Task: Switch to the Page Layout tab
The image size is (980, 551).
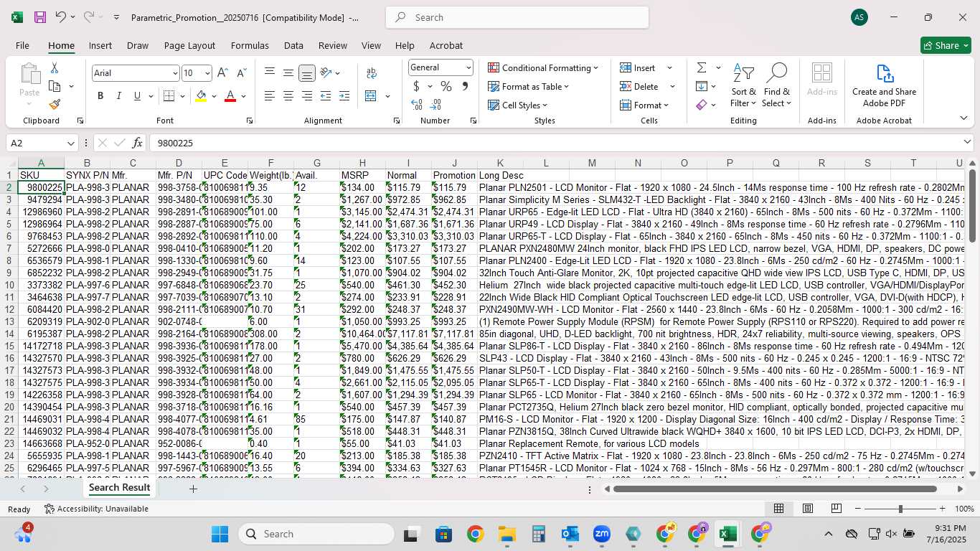Action: pyautogui.click(x=189, y=45)
